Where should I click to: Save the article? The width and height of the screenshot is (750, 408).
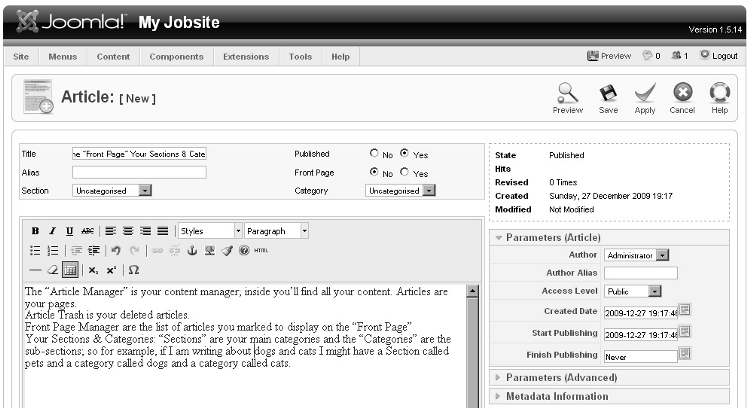click(x=608, y=98)
